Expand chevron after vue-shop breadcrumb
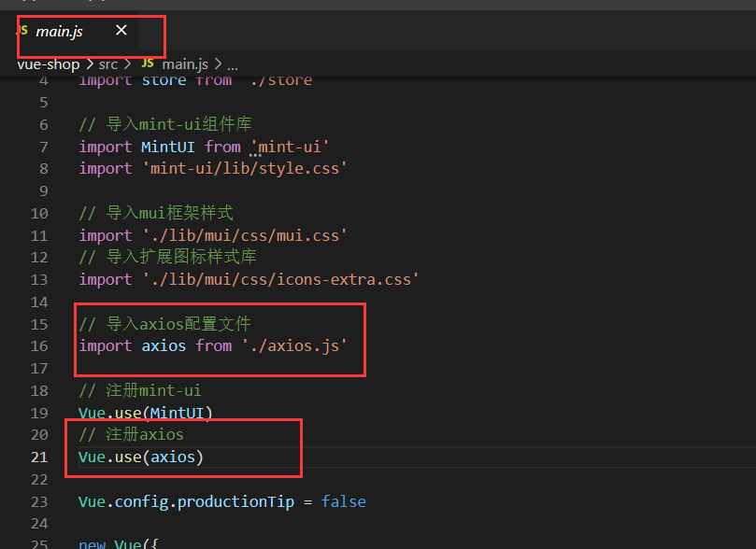The height and width of the screenshot is (549, 756). pyautogui.click(x=90, y=64)
